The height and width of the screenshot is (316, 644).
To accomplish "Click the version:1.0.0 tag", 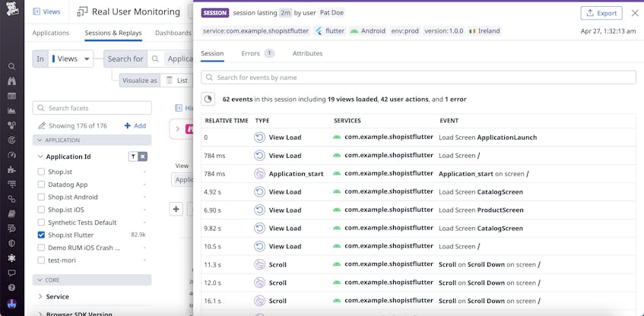I will pos(444,31).
